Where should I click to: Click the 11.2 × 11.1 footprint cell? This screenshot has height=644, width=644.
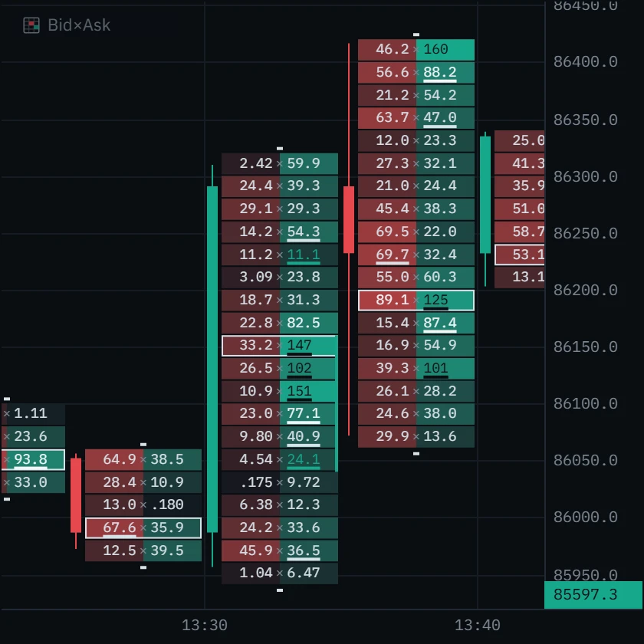(x=280, y=255)
